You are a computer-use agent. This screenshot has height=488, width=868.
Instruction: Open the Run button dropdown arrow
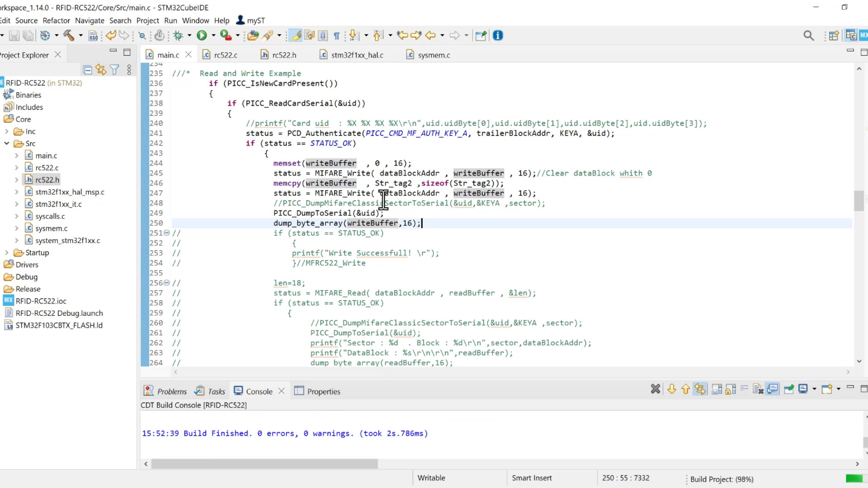click(x=213, y=35)
